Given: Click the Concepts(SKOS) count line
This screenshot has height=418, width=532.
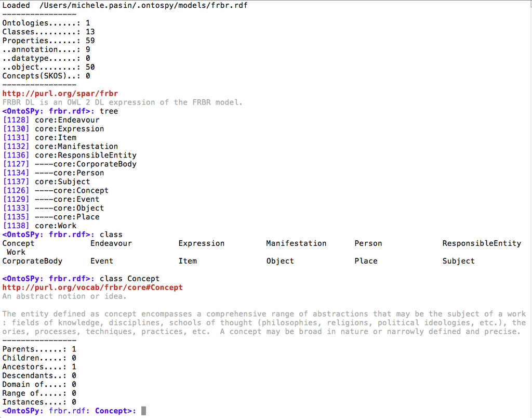Looking at the screenshot, I should 46,76.
